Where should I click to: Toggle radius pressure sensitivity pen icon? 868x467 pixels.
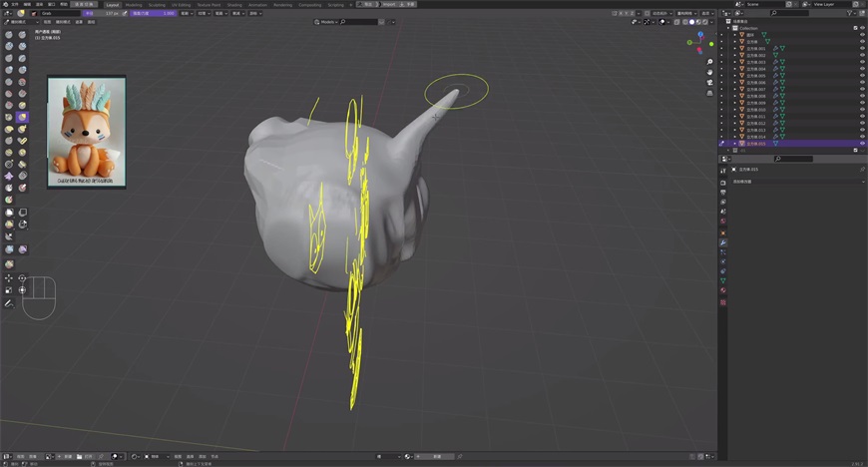tap(125, 13)
